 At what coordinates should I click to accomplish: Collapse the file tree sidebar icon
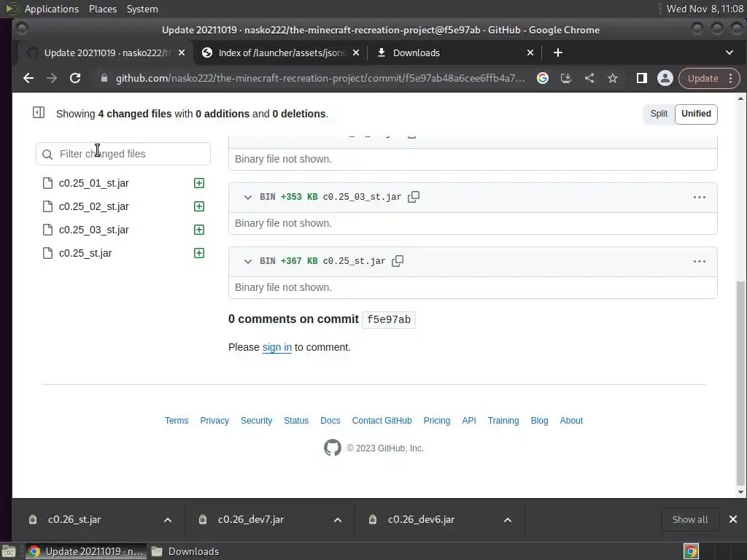[39, 113]
